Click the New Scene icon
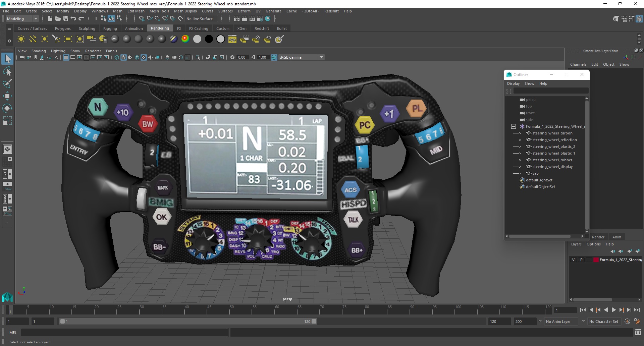Image resolution: width=644 pixels, height=346 pixels. [x=50, y=19]
